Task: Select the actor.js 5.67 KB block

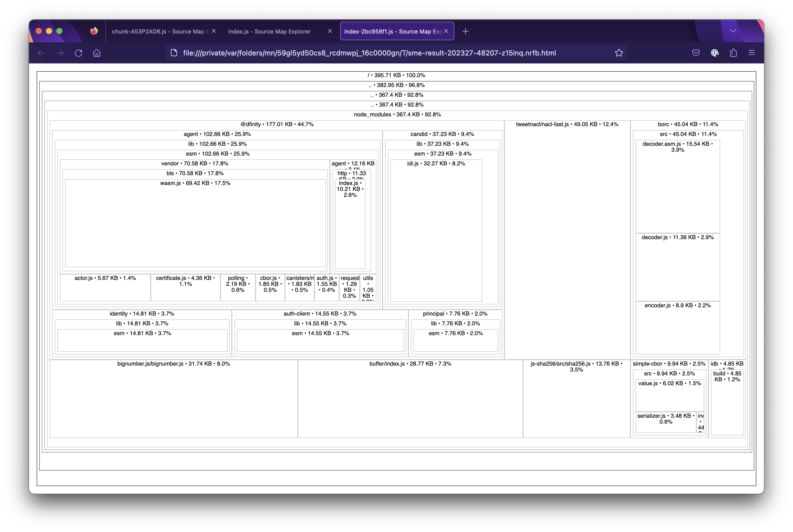Action: tap(105, 287)
